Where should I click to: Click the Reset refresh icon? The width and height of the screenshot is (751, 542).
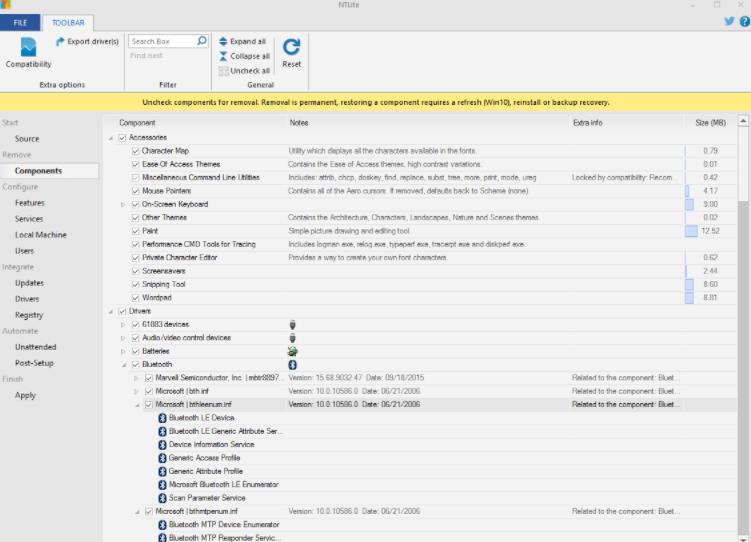(x=291, y=46)
